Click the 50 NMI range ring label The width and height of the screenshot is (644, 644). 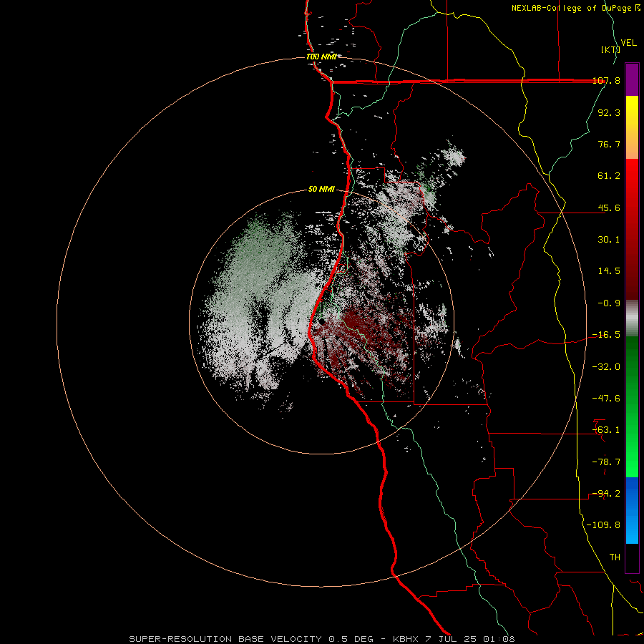tap(321, 189)
